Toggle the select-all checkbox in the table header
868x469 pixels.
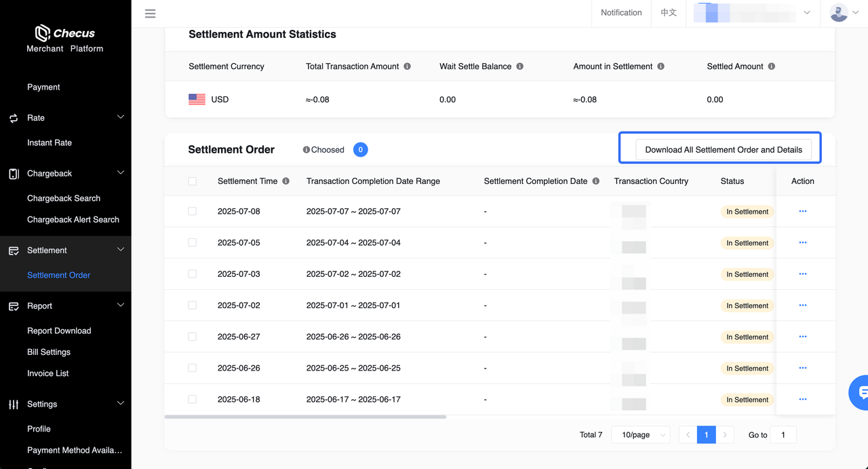[193, 181]
